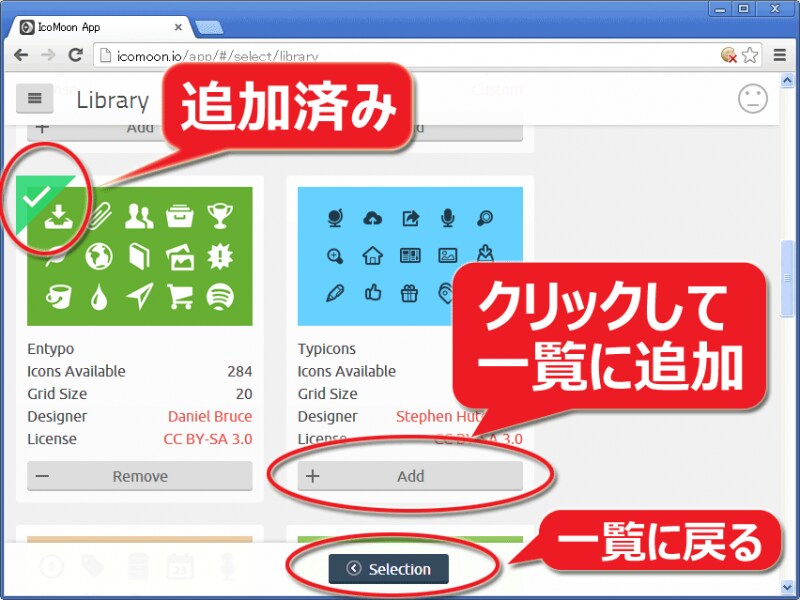Click the CC BY-SA 3.0 license link

pos(208,439)
